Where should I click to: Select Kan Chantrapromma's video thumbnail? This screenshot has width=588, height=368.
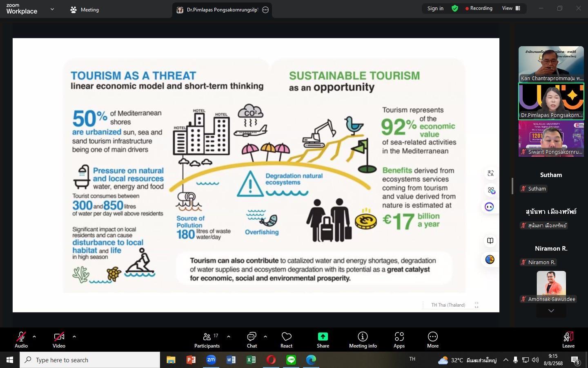pyautogui.click(x=551, y=64)
